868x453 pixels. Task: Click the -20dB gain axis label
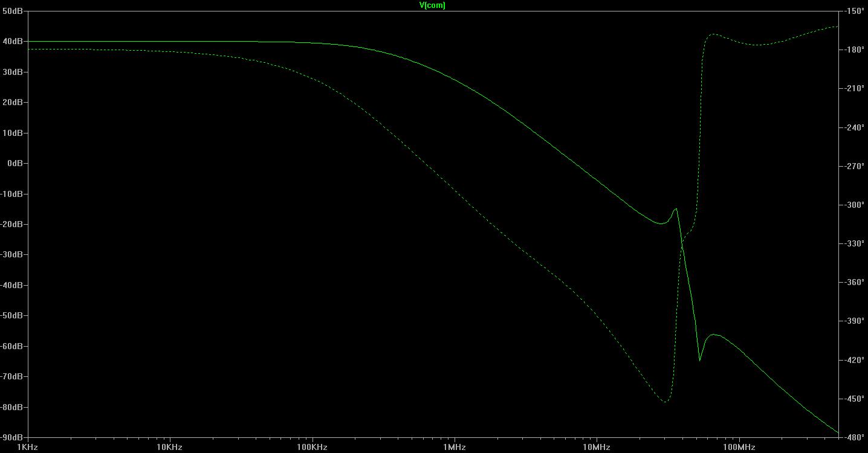coord(11,224)
